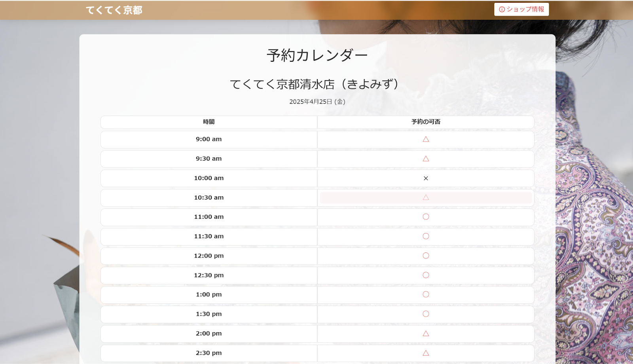The height and width of the screenshot is (364, 633).
Task: Select the circle icon for 1:00 pm
Action: [426, 294]
